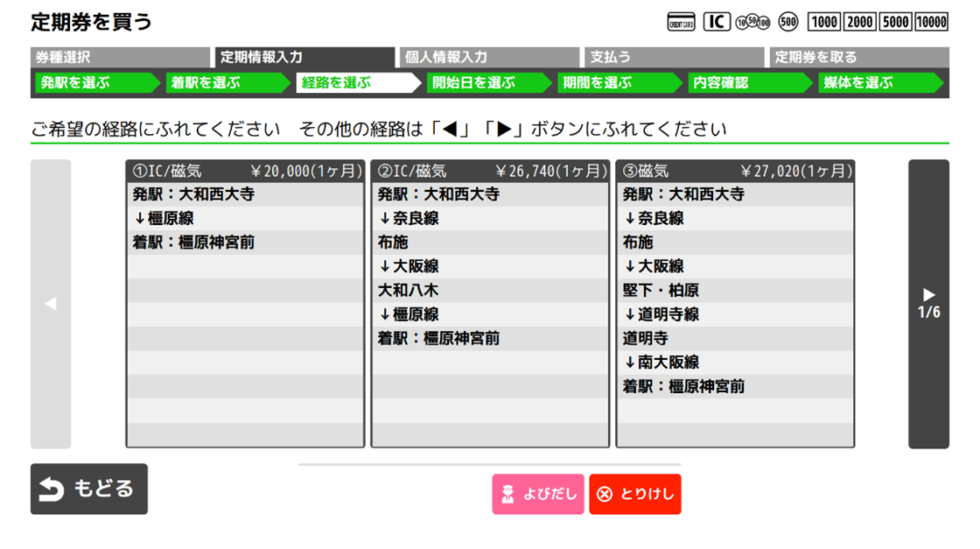
Task: Go back with the もどる button
Action: tap(89, 489)
